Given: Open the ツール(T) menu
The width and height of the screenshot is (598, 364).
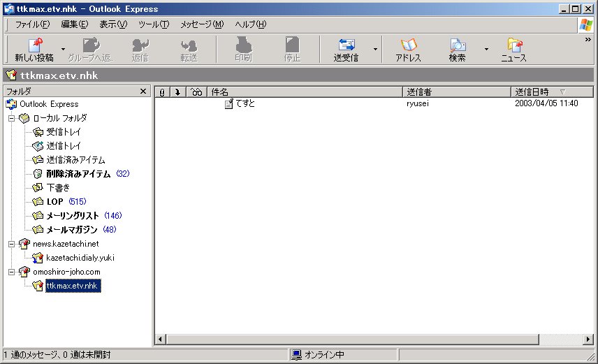Looking at the screenshot, I should [x=154, y=24].
